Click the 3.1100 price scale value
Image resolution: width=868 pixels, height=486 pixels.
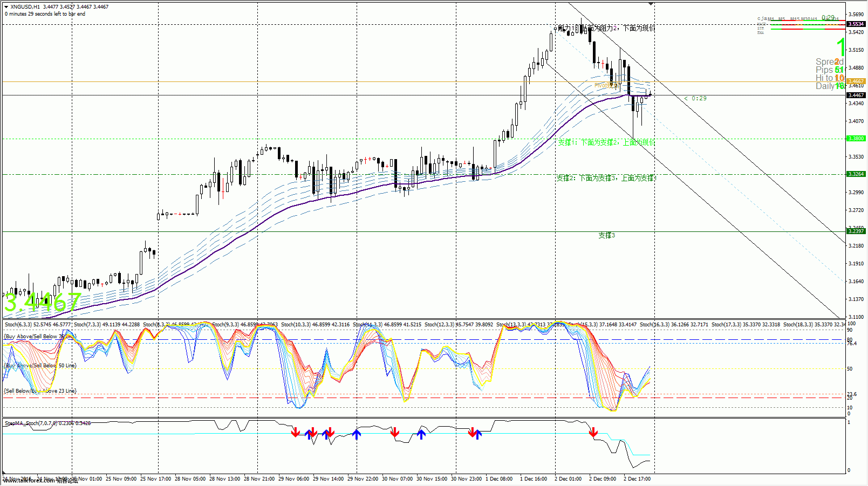click(x=856, y=317)
